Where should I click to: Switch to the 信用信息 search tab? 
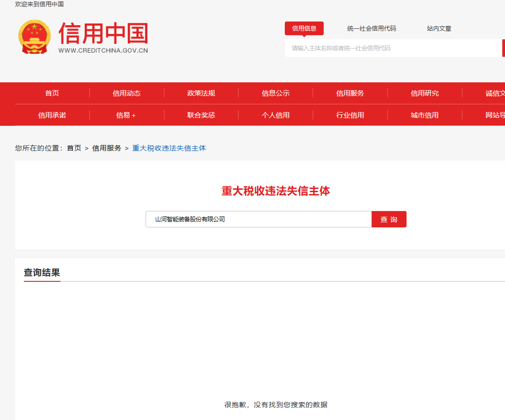click(304, 28)
